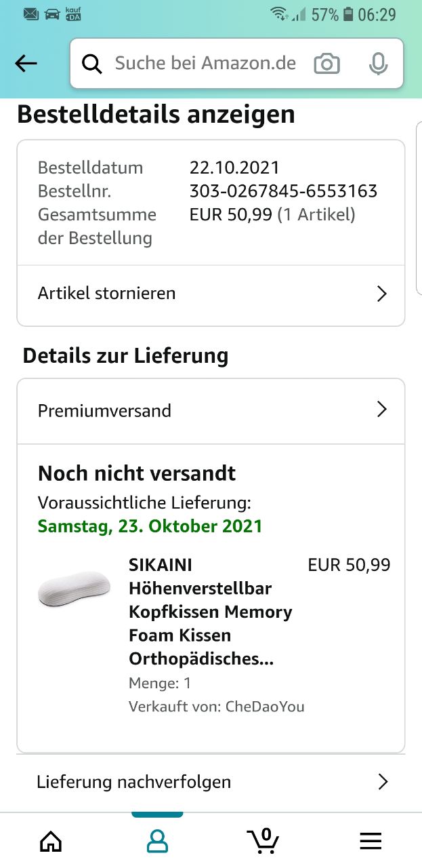Image resolution: width=422 pixels, height=868 pixels.
Task: Tap the back arrow icon
Action: click(x=26, y=64)
